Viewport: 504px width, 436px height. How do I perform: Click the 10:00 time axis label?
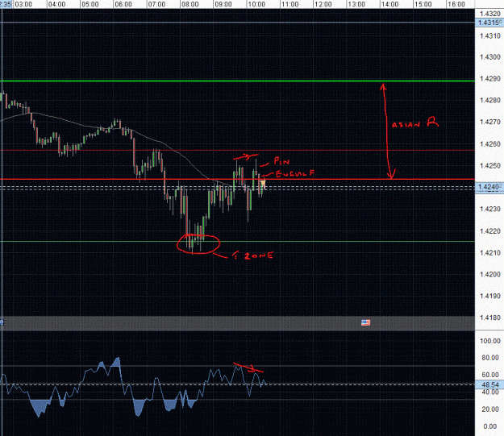(x=256, y=4)
